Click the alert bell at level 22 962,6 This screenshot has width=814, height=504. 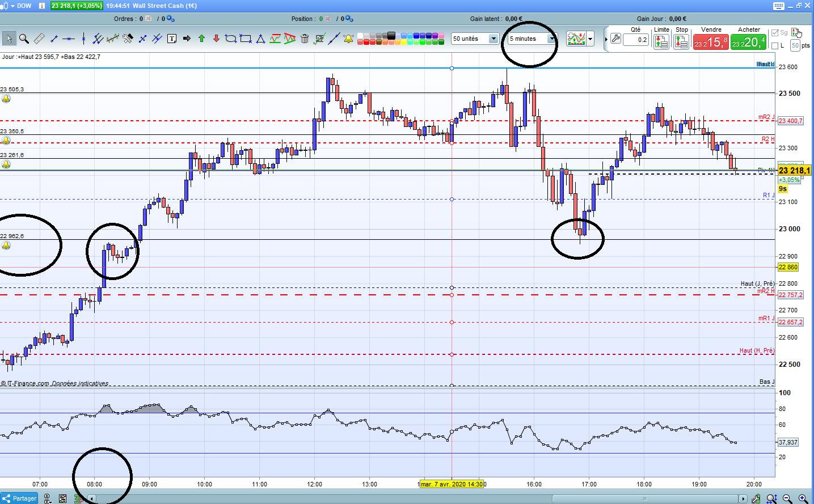(x=6, y=245)
